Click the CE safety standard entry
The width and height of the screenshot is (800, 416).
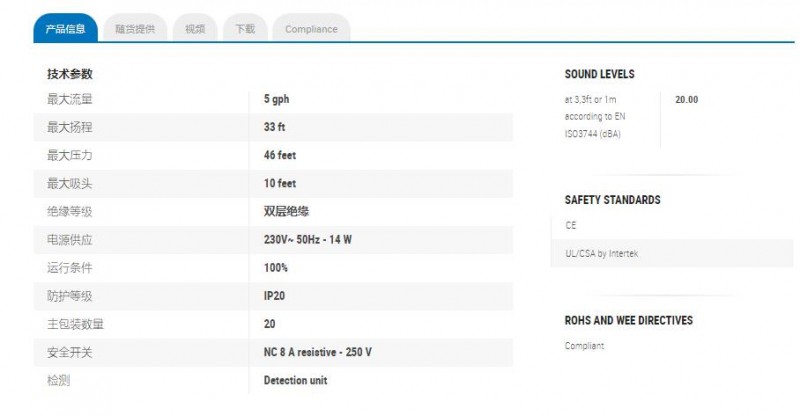(570, 225)
